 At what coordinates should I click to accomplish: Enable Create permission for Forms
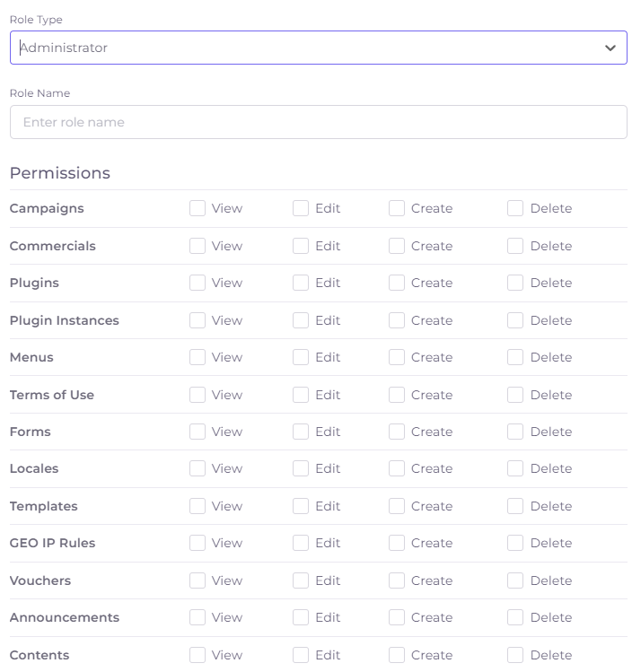point(397,432)
